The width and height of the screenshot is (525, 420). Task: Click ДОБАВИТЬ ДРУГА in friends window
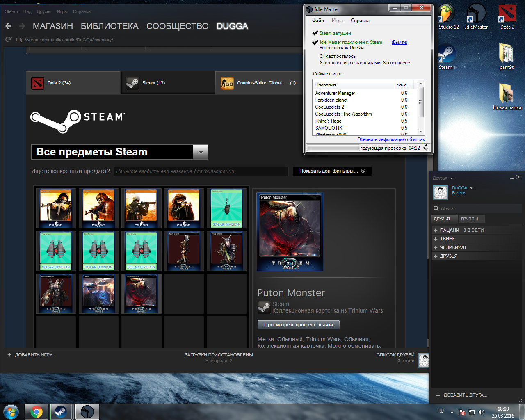click(x=462, y=395)
